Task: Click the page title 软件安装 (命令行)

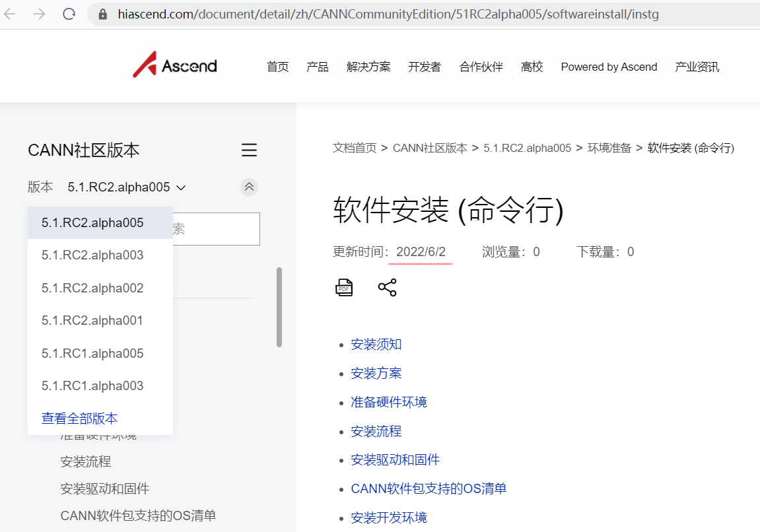Action: (x=448, y=211)
